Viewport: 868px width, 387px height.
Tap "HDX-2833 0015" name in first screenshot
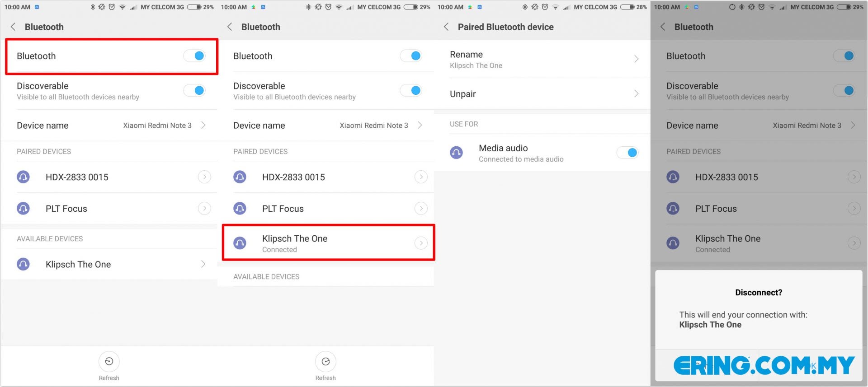(77, 177)
